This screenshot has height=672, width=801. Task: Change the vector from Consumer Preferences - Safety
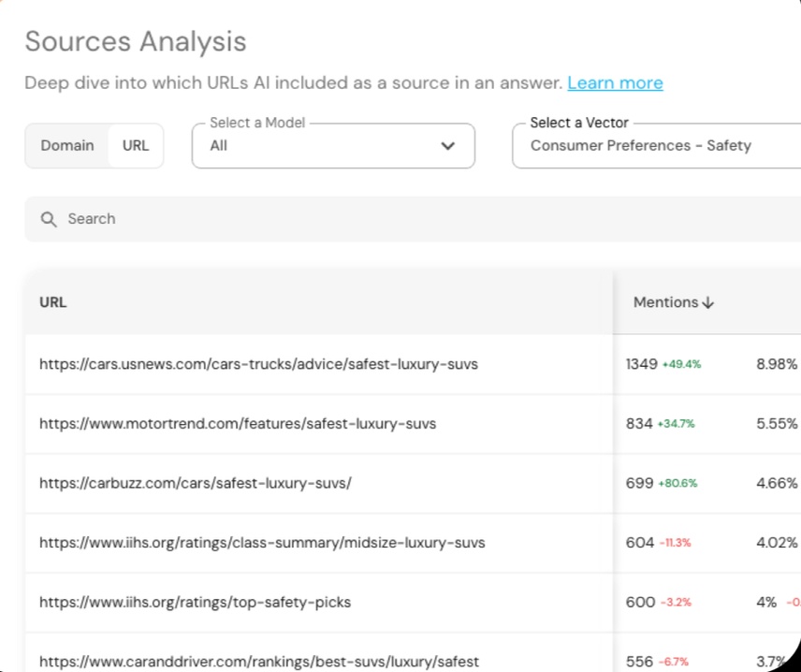pyautogui.click(x=655, y=145)
